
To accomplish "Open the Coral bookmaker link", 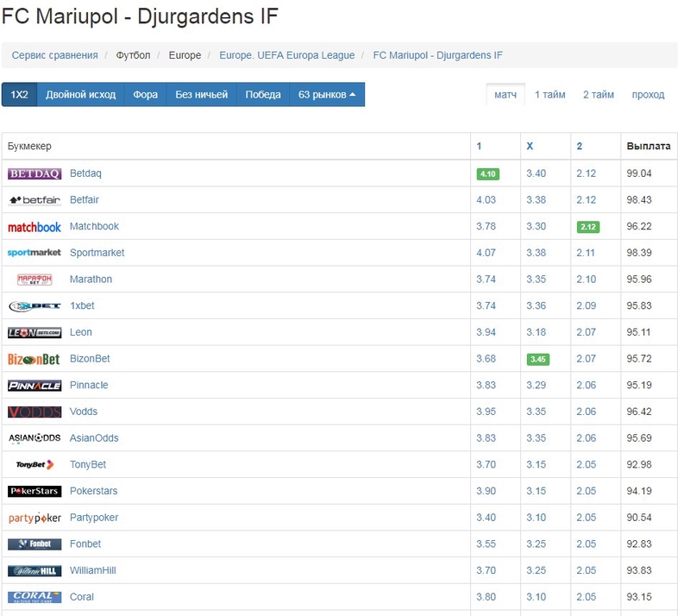I will [81, 597].
